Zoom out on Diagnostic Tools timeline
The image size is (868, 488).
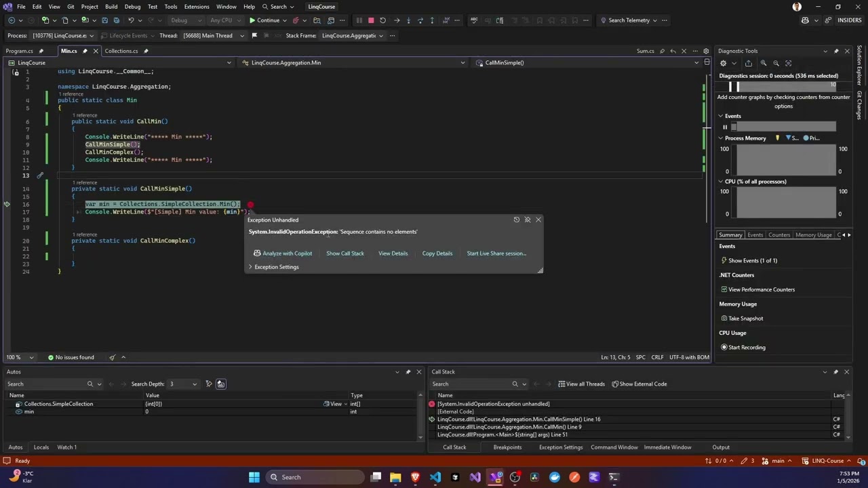point(776,63)
